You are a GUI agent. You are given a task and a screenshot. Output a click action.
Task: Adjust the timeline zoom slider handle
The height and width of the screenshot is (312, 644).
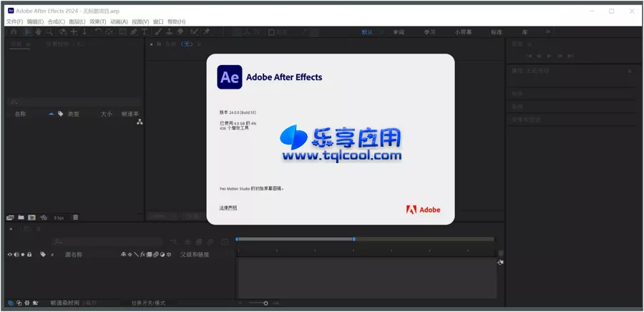(265, 303)
